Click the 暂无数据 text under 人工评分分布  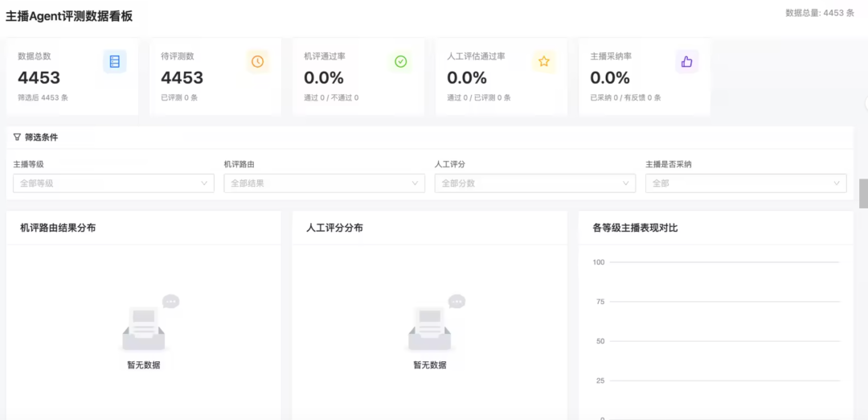pos(430,365)
